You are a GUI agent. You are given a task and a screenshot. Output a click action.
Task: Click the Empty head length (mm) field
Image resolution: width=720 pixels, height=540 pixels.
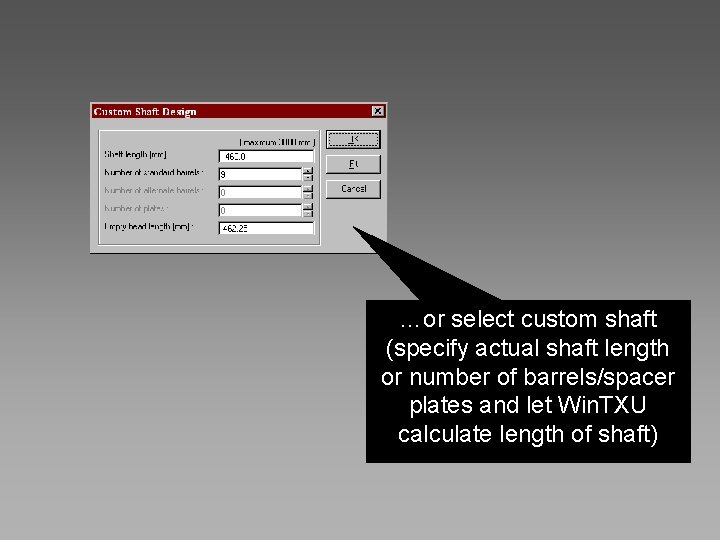point(266,228)
